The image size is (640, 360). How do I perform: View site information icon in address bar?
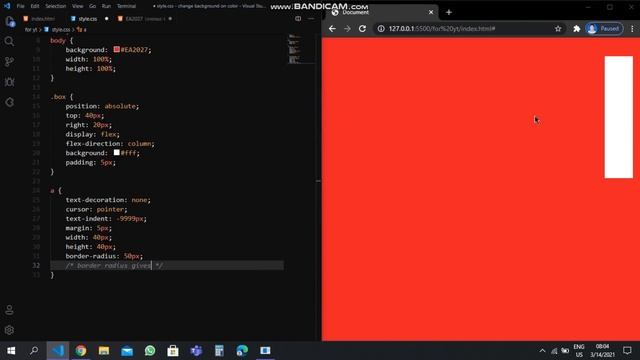click(x=381, y=29)
